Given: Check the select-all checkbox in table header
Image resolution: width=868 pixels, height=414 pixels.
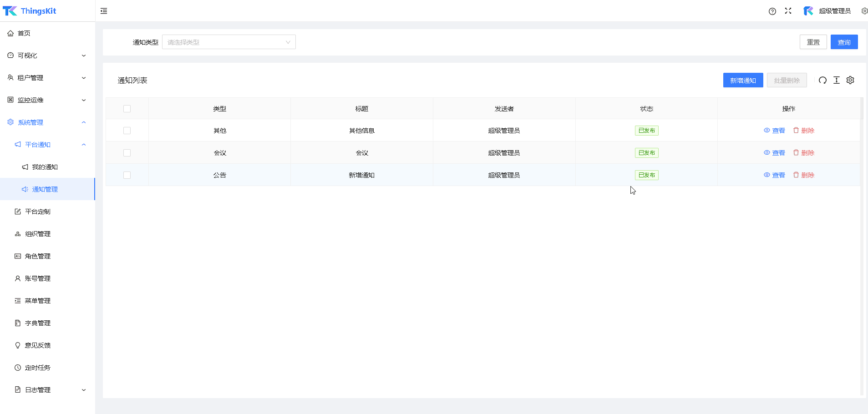Looking at the screenshot, I should (x=127, y=109).
